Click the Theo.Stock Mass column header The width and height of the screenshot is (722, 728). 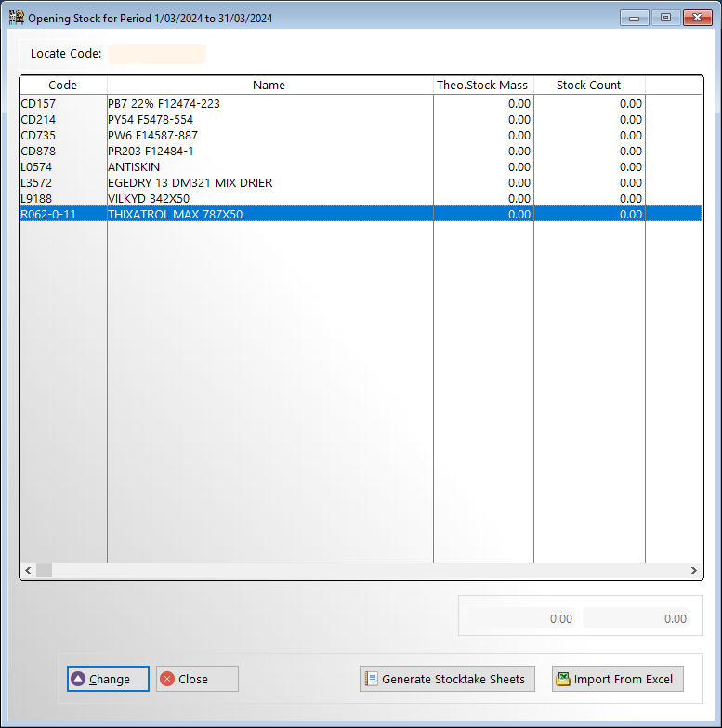pyautogui.click(x=482, y=86)
